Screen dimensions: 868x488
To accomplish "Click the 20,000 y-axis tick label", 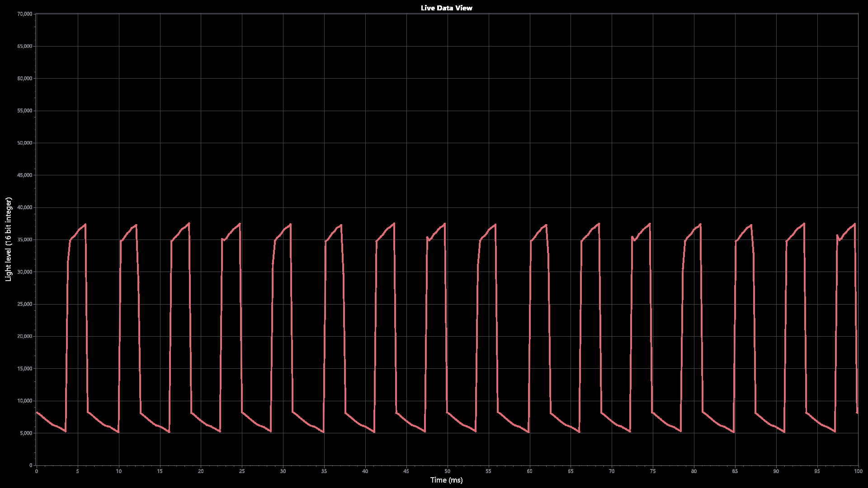I will pyautogui.click(x=24, y=337).
